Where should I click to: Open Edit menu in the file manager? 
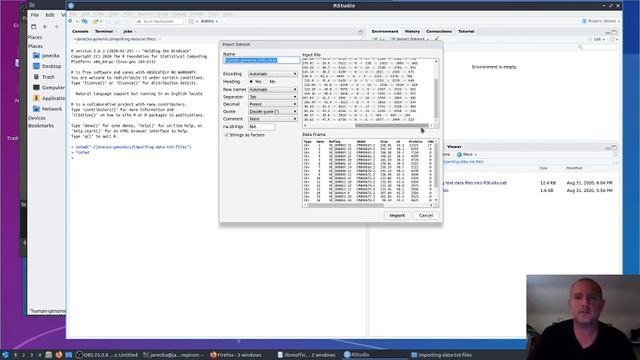(x=50, y=15)
